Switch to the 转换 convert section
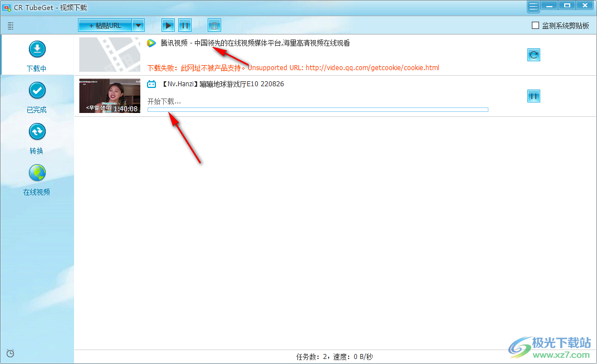Image resolution: width=597 pixels, height=364 pixels. 37,139
